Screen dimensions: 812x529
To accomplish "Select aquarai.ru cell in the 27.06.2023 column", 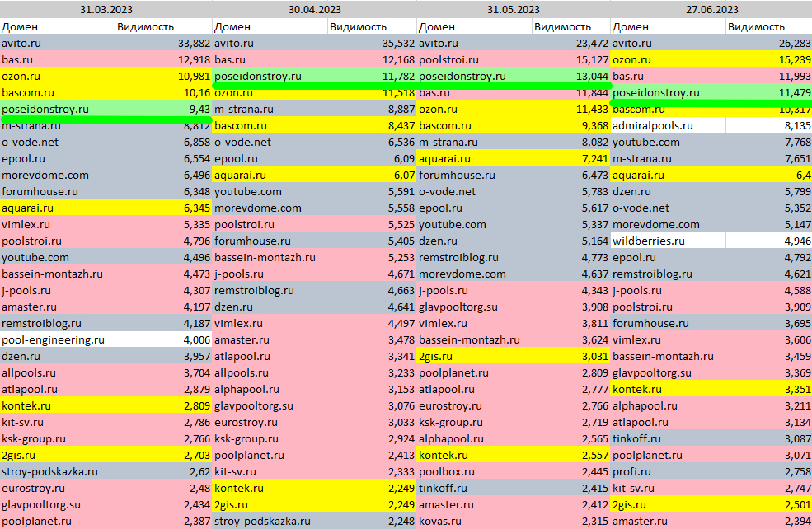I will pos(668,175).
